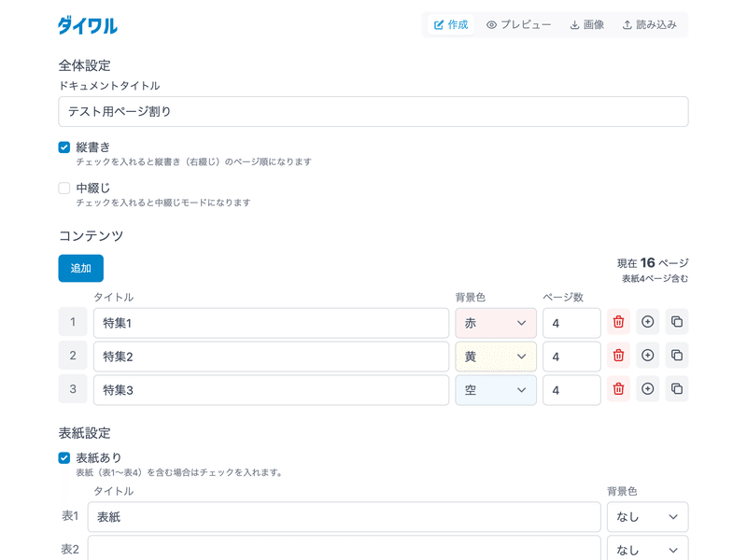Click the ダイワル logo
The image size is (747, 560).
click(88, 25)
